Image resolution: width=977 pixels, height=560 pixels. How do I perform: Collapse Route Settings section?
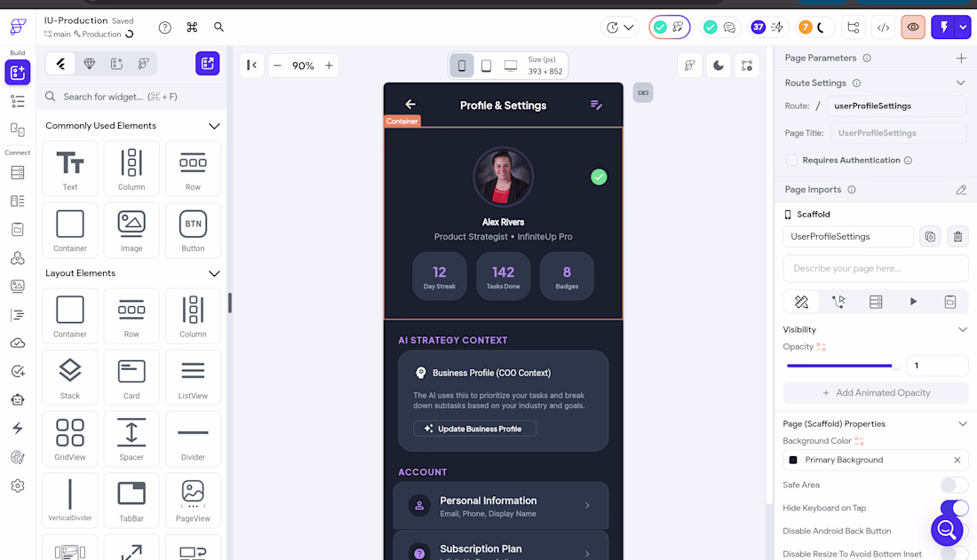960,83
